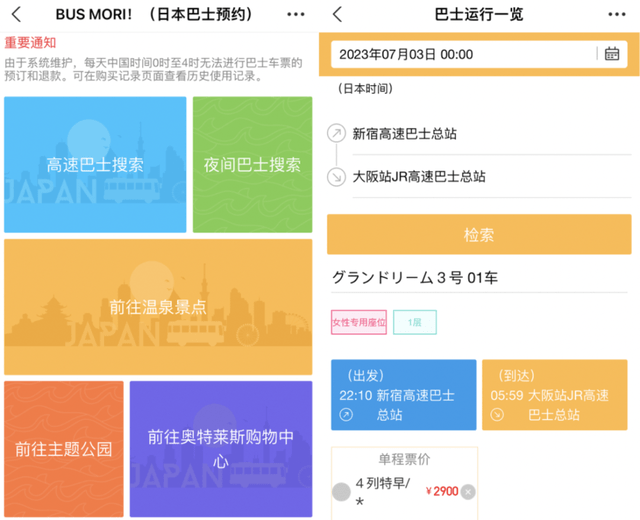Open 前往奥特莱斯购物中心 purple tile
640x520 pixels.
pos(221,449)
